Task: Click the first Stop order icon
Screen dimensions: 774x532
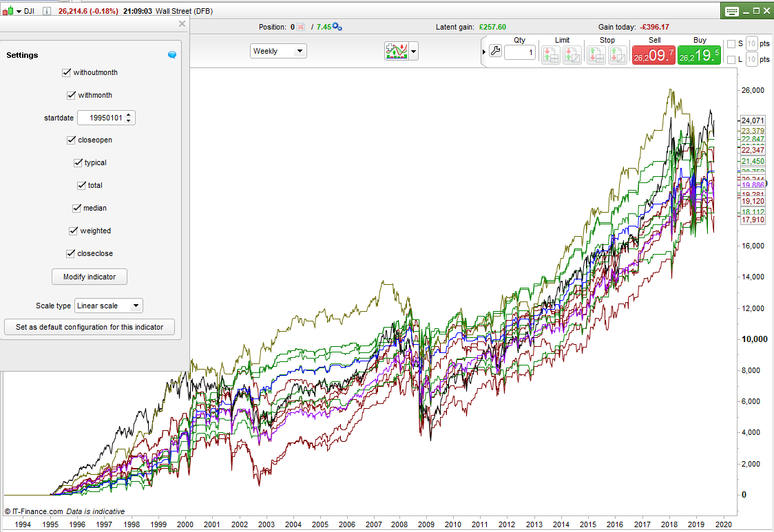Action: 596,55
